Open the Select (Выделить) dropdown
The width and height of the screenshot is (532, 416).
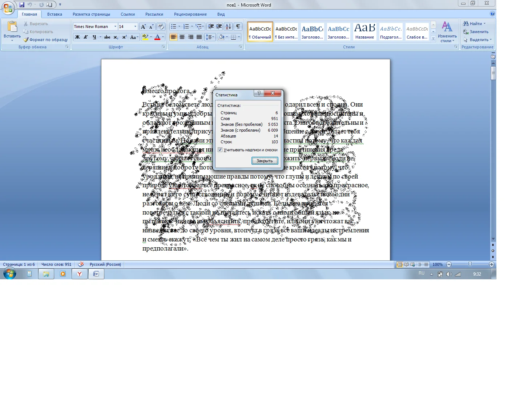477,40
